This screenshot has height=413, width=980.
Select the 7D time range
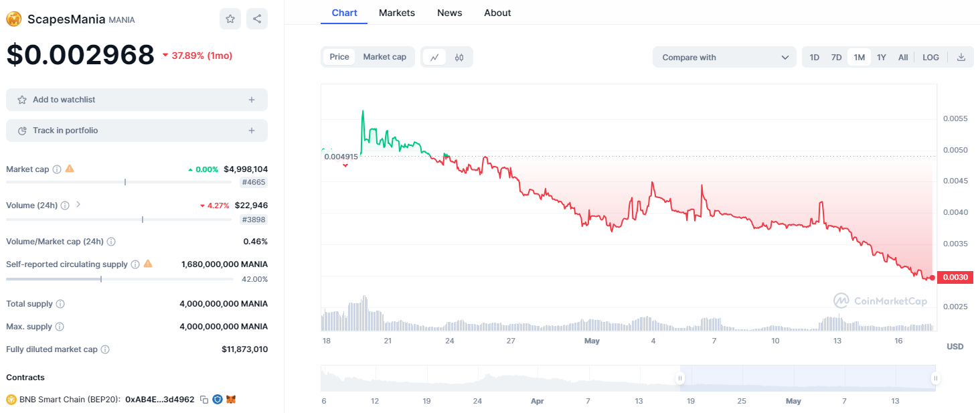[x=836, y=57]
